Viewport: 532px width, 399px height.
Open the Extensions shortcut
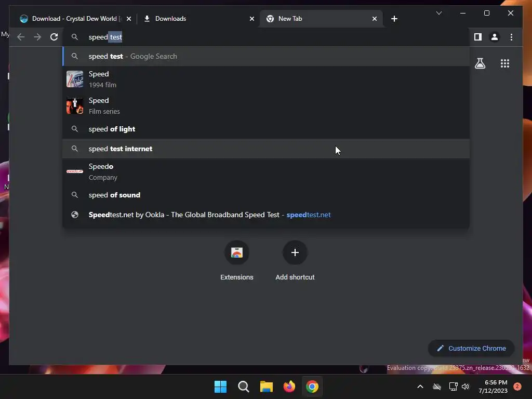(x=237, y=260)
